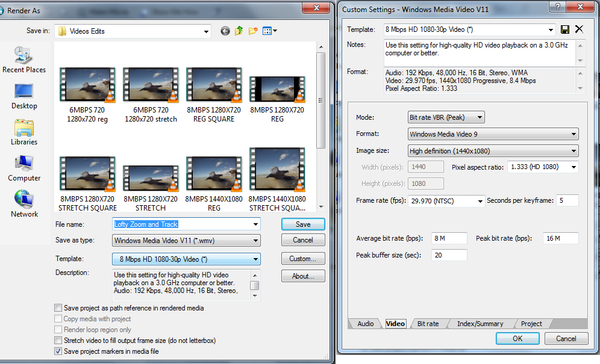Image resolution: width=600 pixels, height=364 pixels.
Task: Click the Notes box scroll down arrow
Action: click(580, 60)
